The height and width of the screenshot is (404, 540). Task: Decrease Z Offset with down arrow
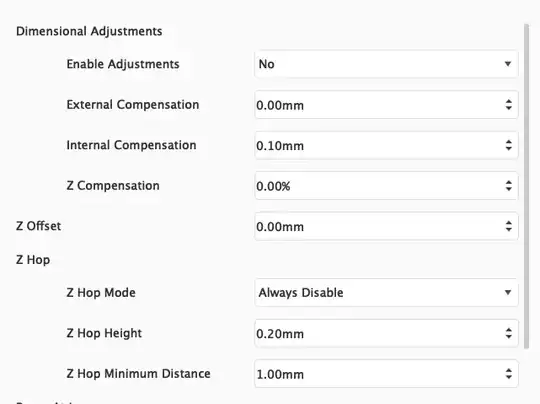pos(509,230)
